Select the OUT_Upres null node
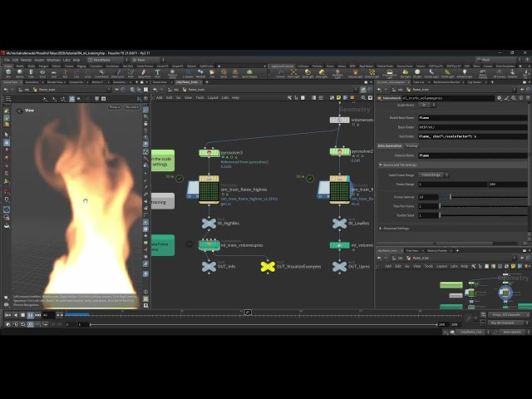The height and width of the screenshot is (399, 532). pyautogui.click(x=340, y=266)
